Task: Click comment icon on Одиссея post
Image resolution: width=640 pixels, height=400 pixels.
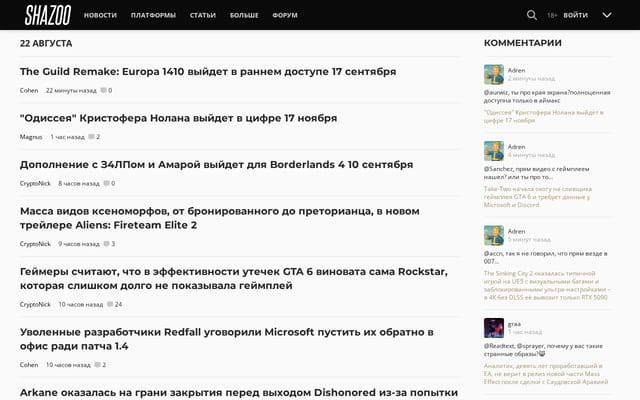Action: click(91, 137)
